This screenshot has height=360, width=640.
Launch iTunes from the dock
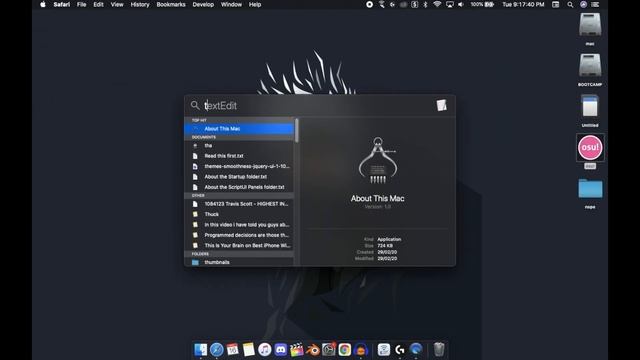point(264,350)
